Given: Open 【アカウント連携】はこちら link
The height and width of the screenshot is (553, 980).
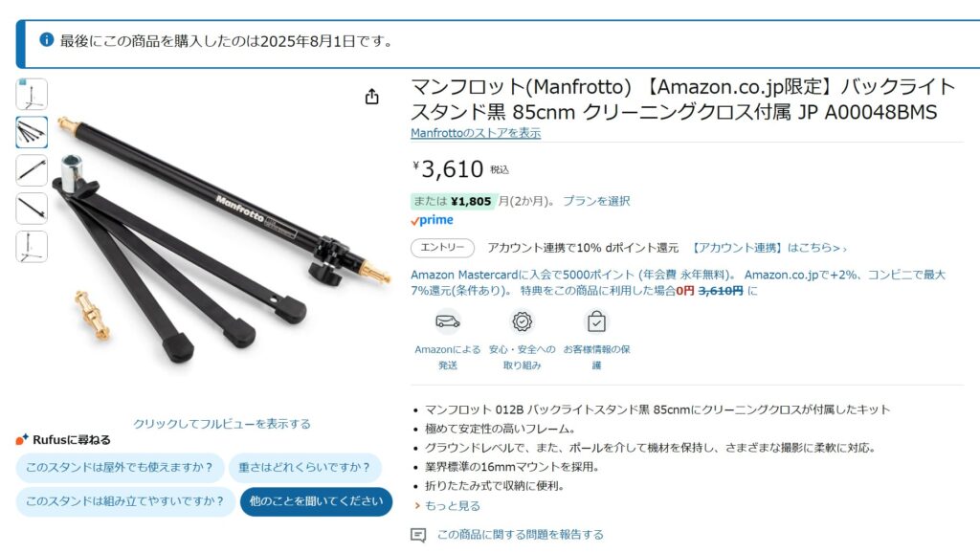Looking at the screenshot, I should tap(768, 248).
